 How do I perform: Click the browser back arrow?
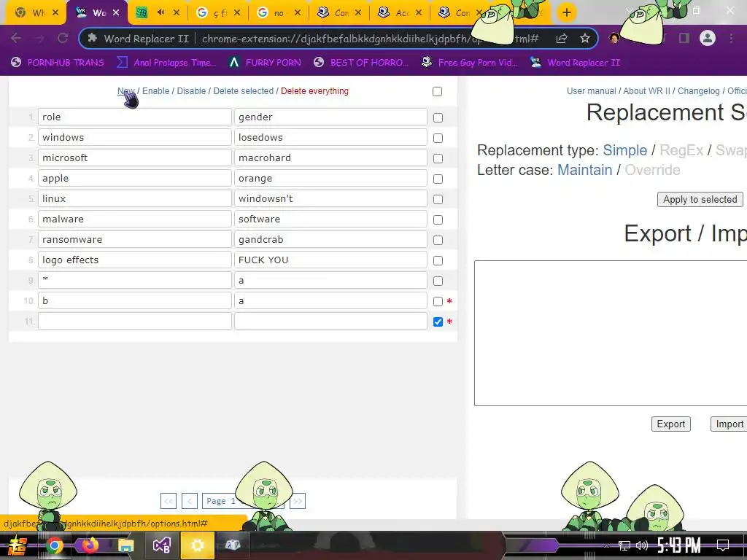tap(16, 38)
